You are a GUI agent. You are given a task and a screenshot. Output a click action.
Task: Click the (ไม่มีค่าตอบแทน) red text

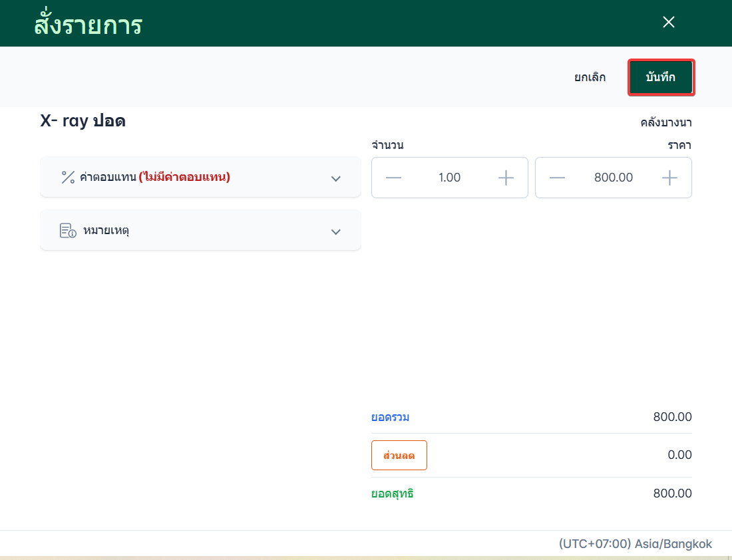coord(184,177)
